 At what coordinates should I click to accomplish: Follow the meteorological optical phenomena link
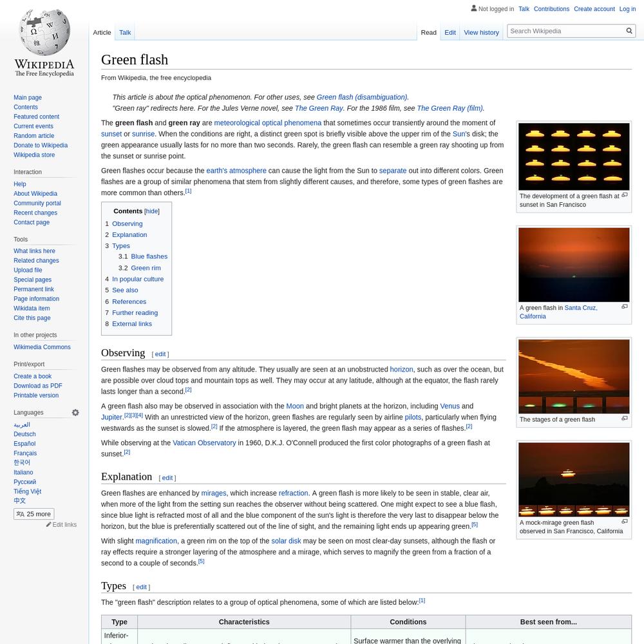tap(268, 123)
